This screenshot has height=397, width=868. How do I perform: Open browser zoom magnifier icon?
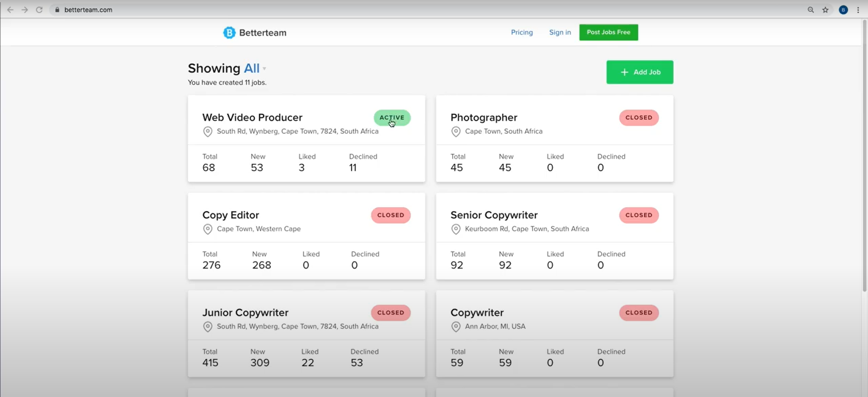click(811, 9)
